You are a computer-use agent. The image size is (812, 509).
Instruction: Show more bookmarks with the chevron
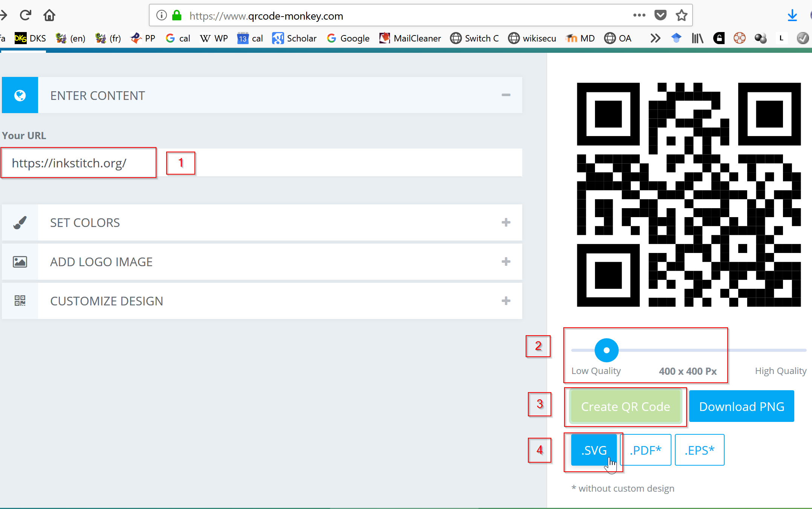point(655,38)
